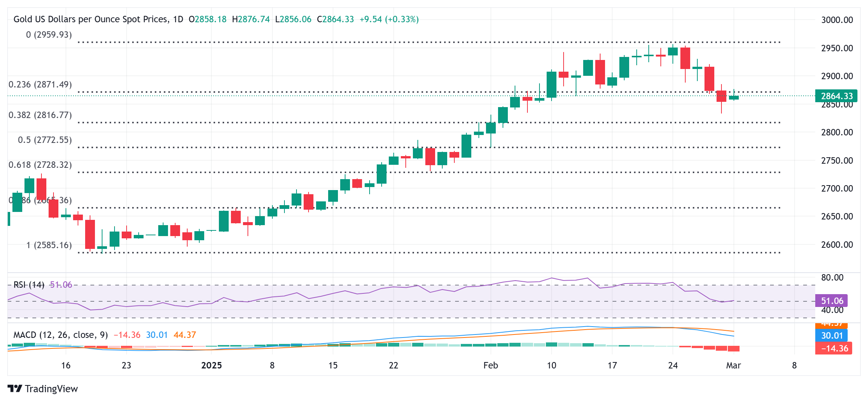Image resolution: width=868 pixels, height=402 pixels.
Task: Click the 3000.00 label on price axis
Action: pos(837,20)
